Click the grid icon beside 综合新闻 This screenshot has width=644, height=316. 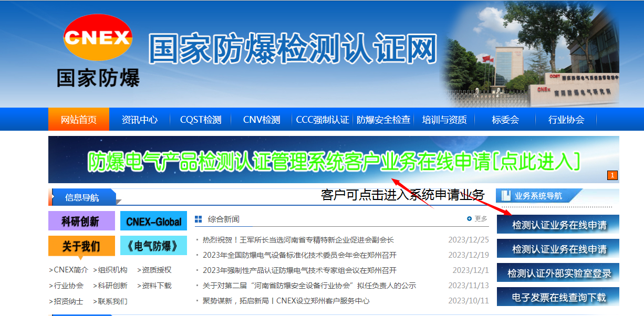click(x=199, y=219)
